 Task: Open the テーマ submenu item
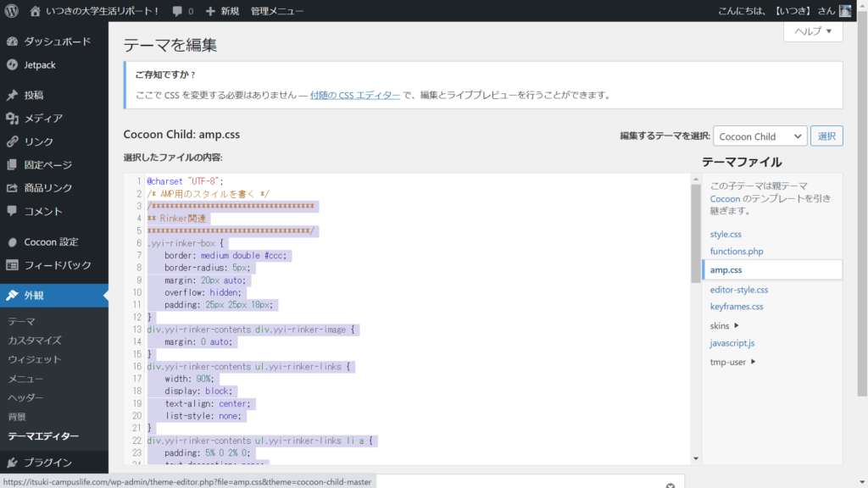[x=21, y=321]
